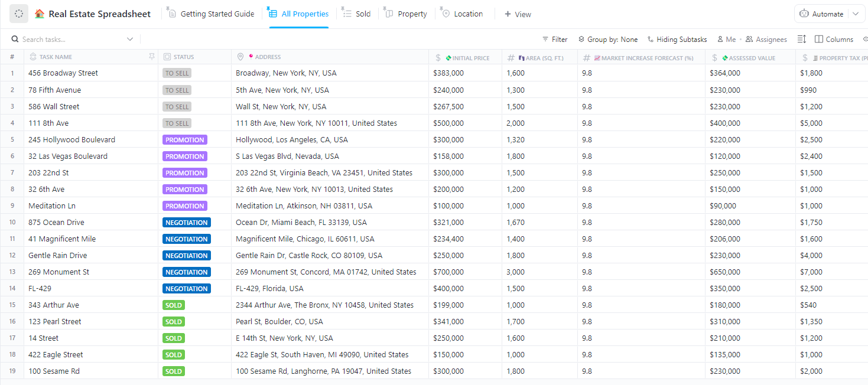868x385 pixels.
Task: Click the hash icon of Market Increase Forecast column
Action: pos(587,58)
